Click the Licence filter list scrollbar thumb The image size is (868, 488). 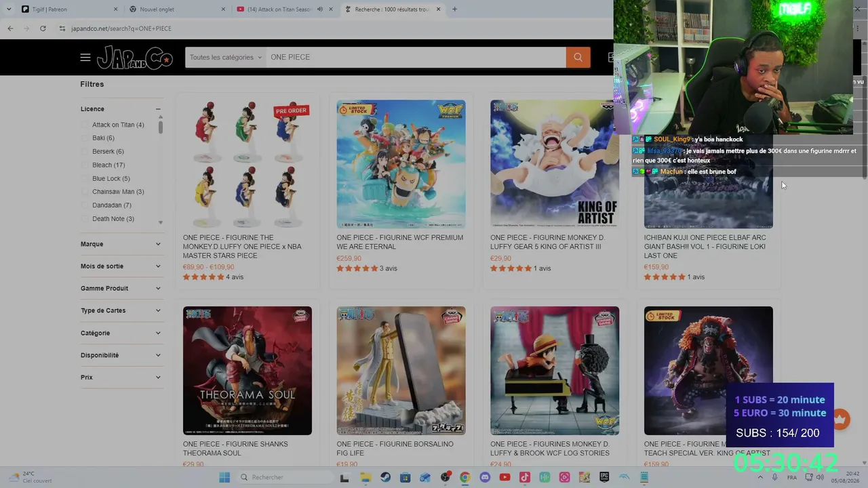[x=161, y=127]
